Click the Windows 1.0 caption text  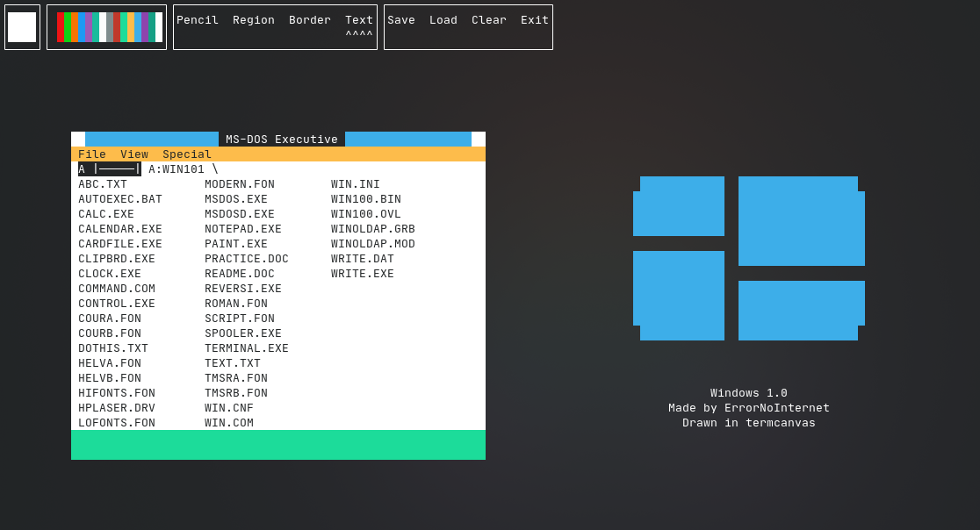(x=749, y=393)
